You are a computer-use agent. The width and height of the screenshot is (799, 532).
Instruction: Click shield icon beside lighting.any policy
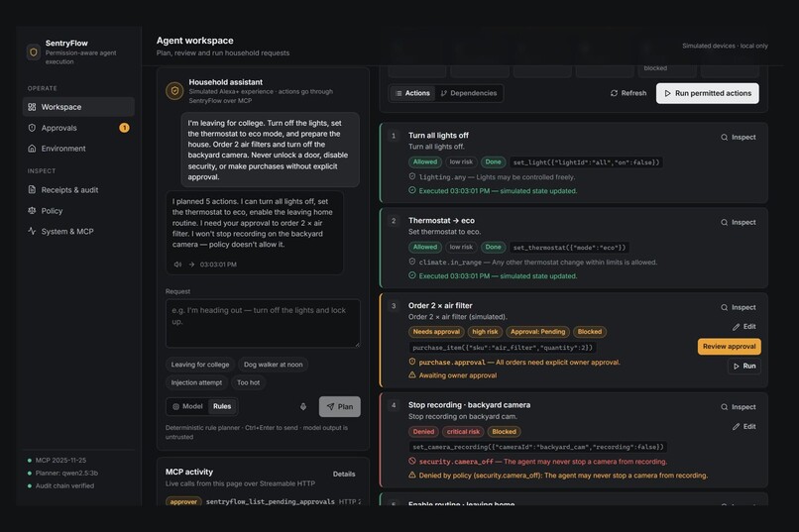point(412,176)
